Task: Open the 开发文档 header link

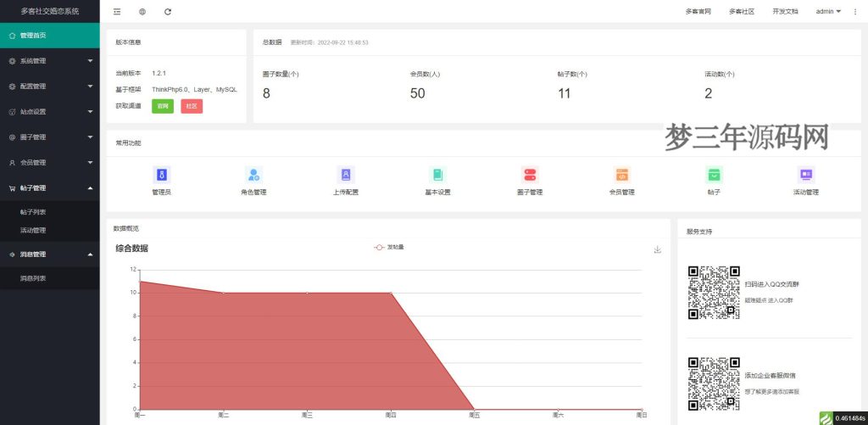Action: 785,12
